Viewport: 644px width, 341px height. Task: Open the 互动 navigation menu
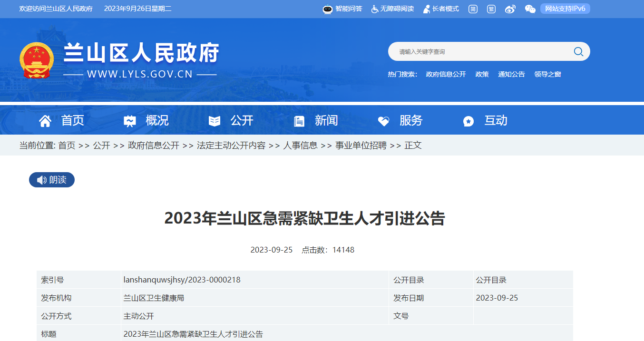pos(485,121)
